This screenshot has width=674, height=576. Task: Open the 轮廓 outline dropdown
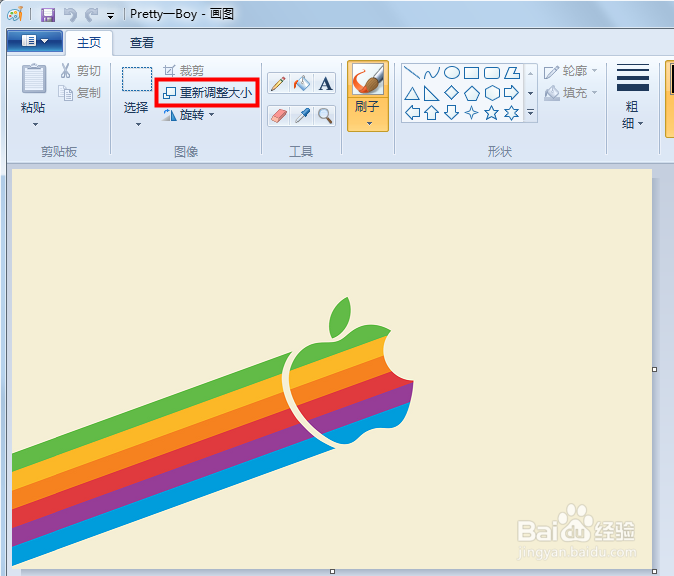570,71
